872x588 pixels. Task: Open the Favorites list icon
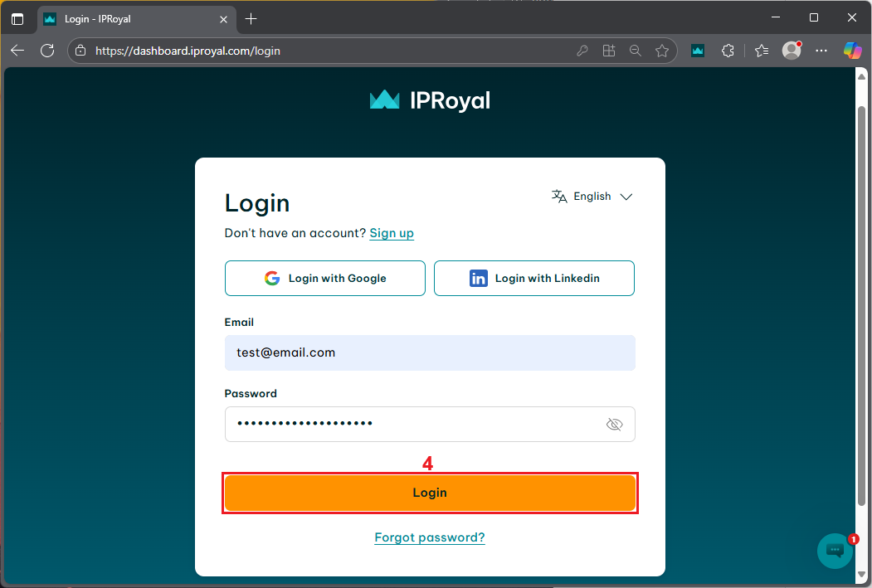tap(762, 51)
